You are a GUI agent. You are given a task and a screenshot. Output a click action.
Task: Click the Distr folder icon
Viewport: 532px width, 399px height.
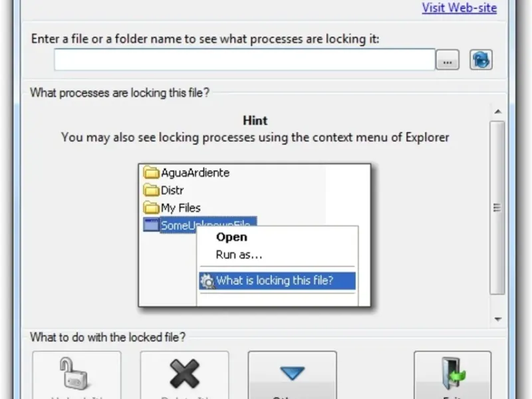point(152,190)
